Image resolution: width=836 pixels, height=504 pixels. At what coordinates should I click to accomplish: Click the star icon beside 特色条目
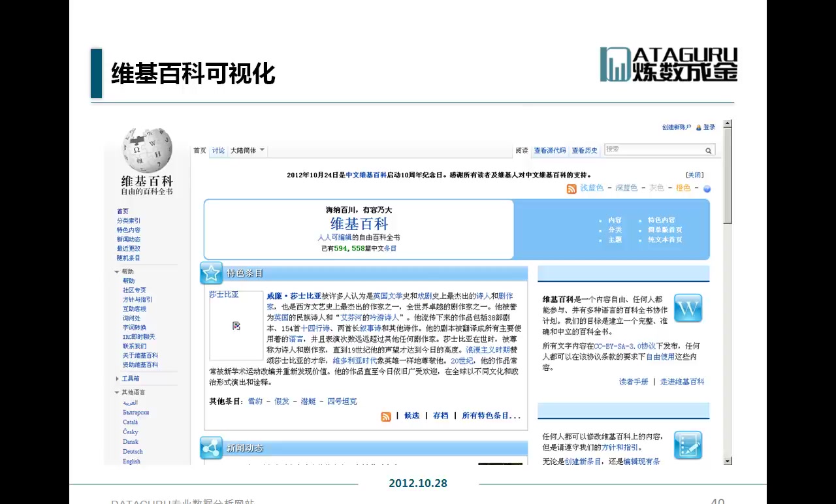coord(211,273)
